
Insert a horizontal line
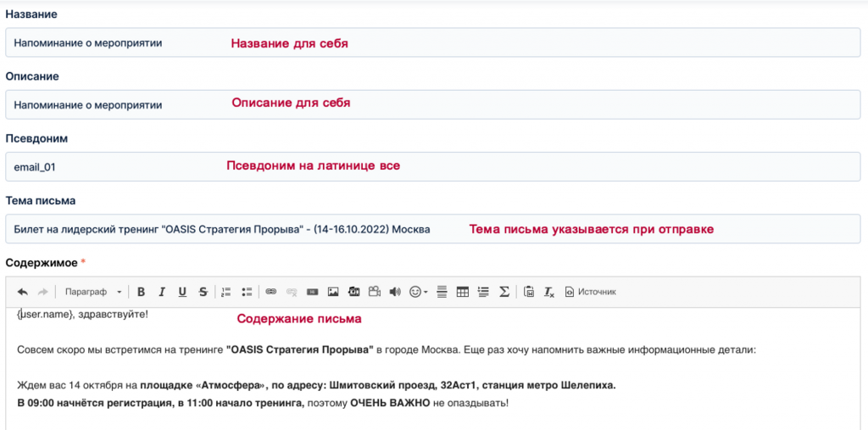click(442, 292)
